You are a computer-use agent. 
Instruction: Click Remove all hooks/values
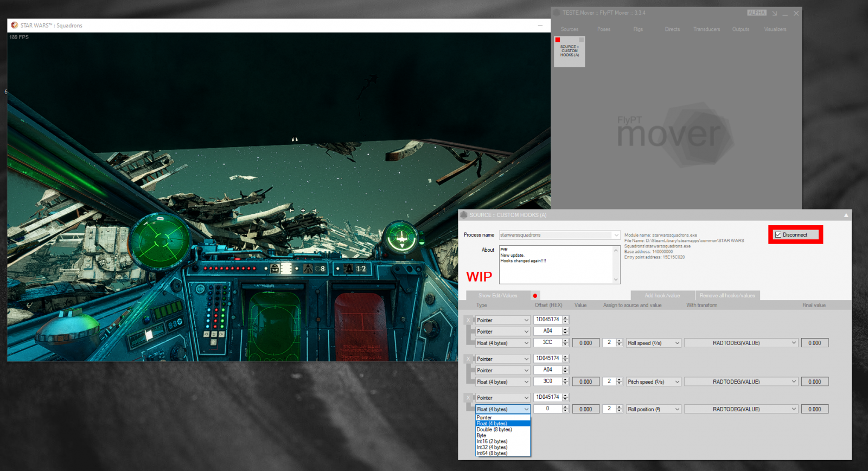click(x=727, y=296)
